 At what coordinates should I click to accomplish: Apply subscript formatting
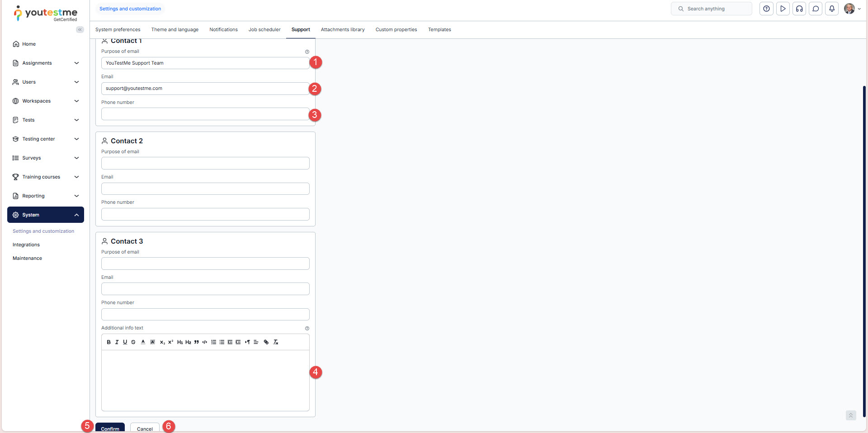click(x=162, y=342)
